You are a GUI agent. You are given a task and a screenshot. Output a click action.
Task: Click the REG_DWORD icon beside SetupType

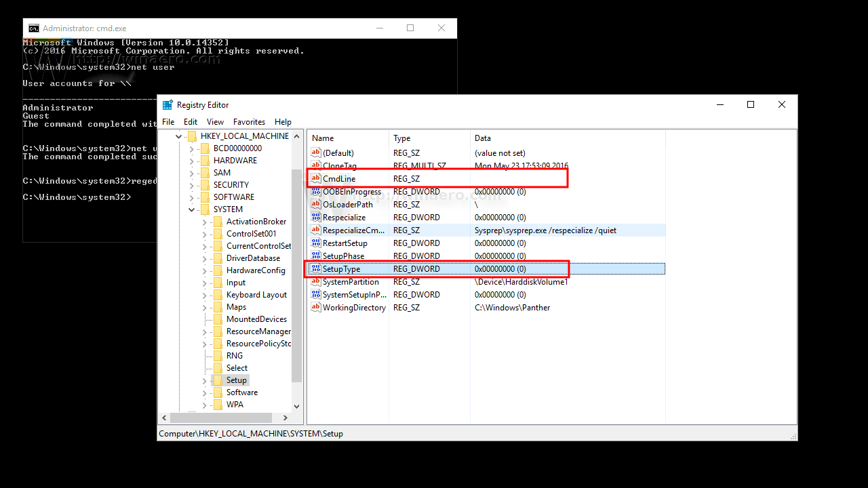coord(315,268)
